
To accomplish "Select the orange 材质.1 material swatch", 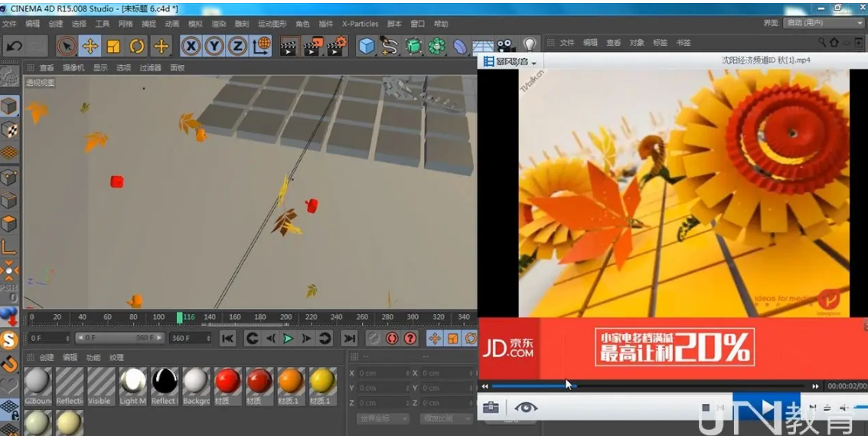I will (x=291, y=386).
